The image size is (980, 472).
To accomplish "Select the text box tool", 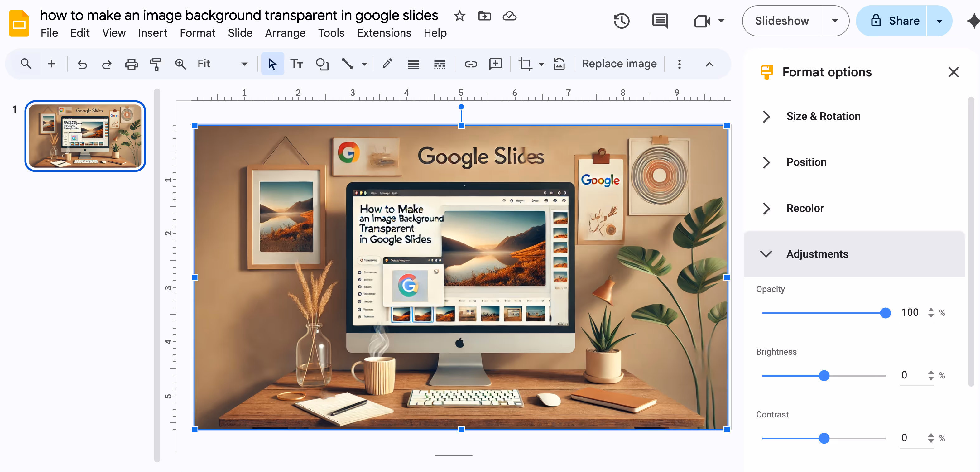I will [297, 64].
